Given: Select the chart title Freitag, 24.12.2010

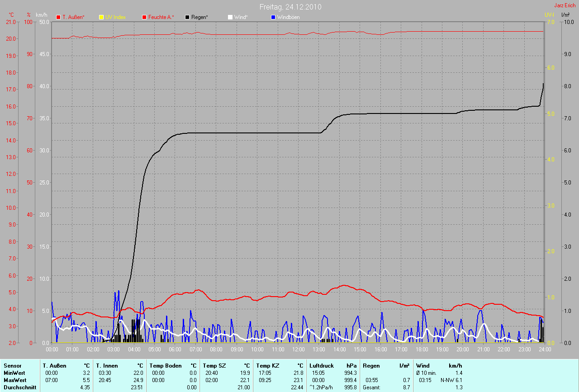Looking at the screenshot, I should point(290,7).
